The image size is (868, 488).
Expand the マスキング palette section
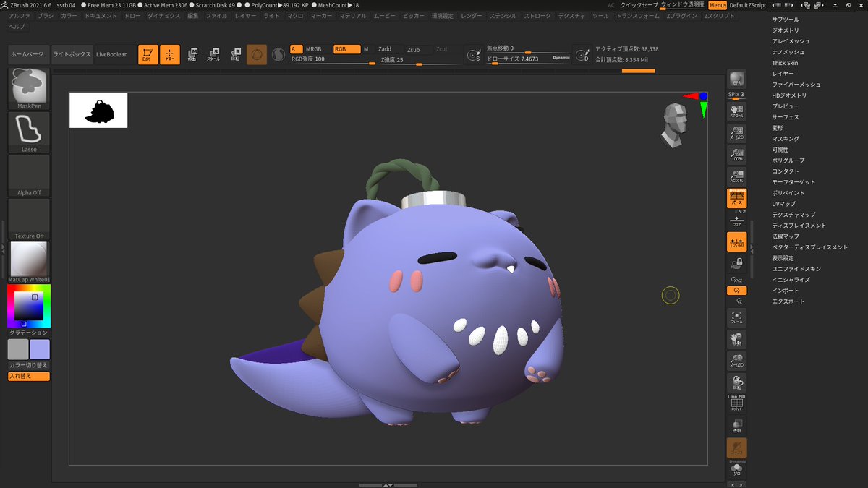pyautogui.click(x=786, y=139)
